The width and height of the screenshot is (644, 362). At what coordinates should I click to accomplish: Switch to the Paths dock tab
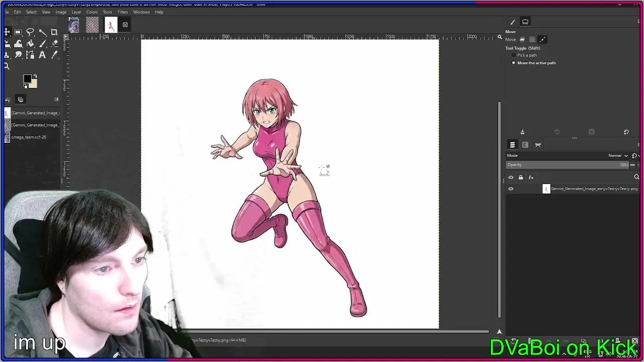click(538, 145)
